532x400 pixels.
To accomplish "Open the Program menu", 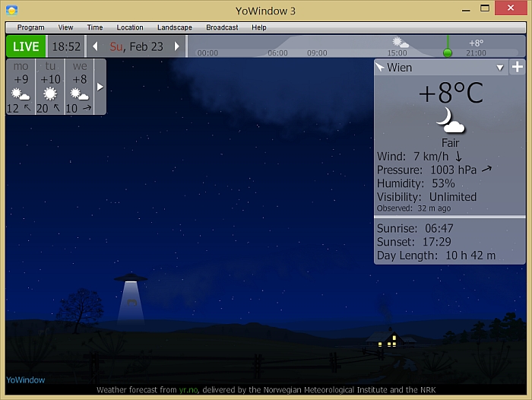I will pos(30,27).
